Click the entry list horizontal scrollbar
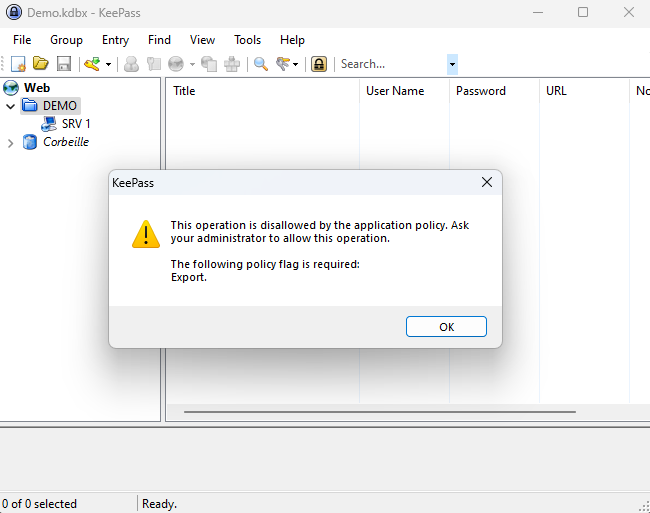This screenshot has height=513, width=650. 380,412
